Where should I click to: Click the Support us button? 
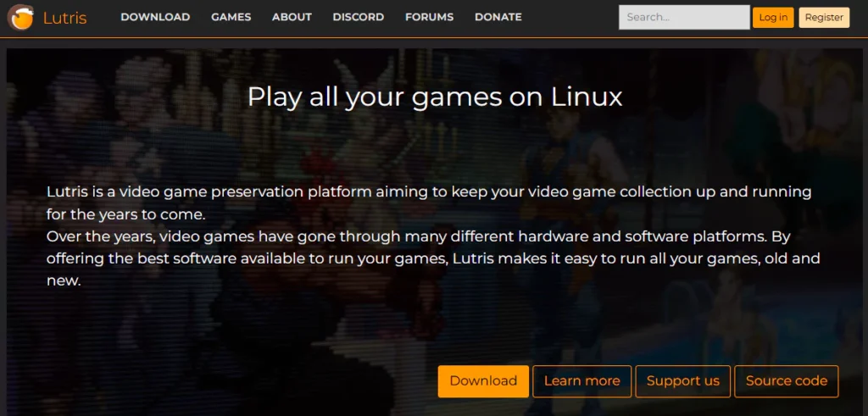(x=682, y=381)
